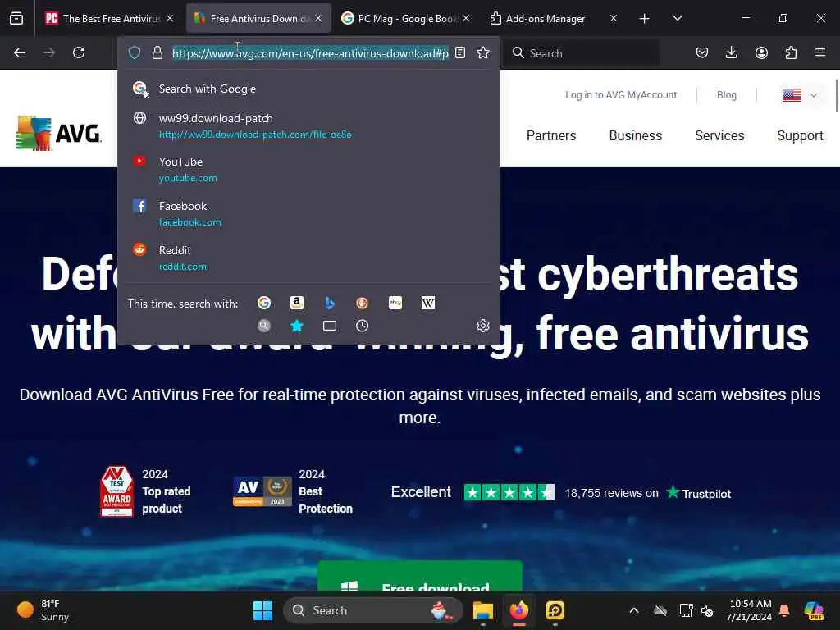Screen dimensions: 840x630
Task: Open Firefox account icon
Action: pyautogui.click(x=761, y=52)
